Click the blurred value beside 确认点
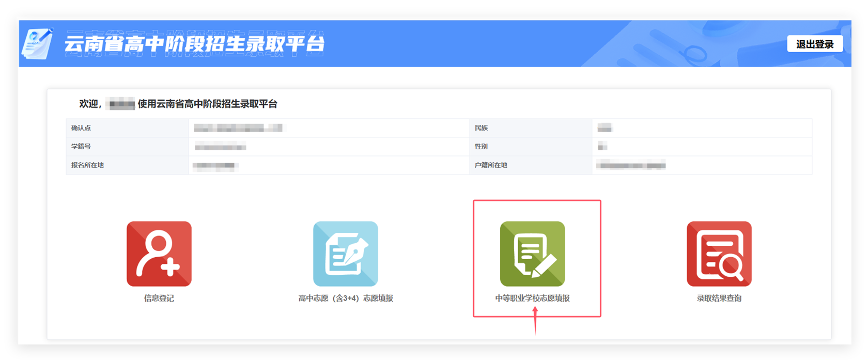The height and width of the screenshot is (361, 868). (x=238, y=128)
